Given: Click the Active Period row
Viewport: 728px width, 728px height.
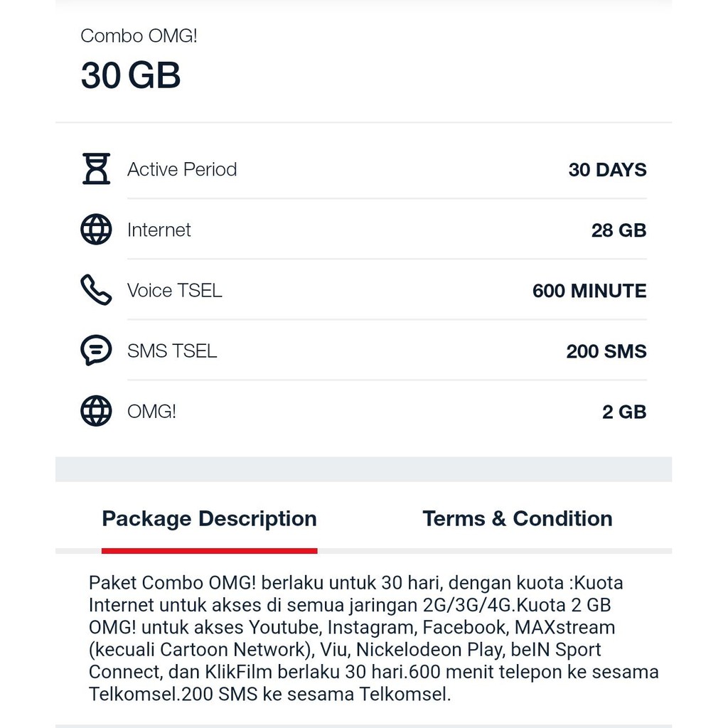Looking at the screenshot, I should [355, 169].
